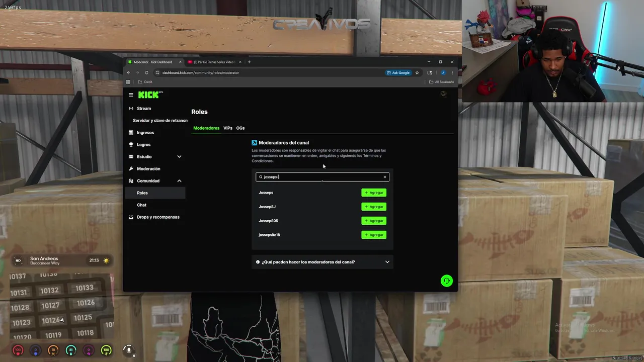Click the game microphone icon
644x362 pixels.
129,350
